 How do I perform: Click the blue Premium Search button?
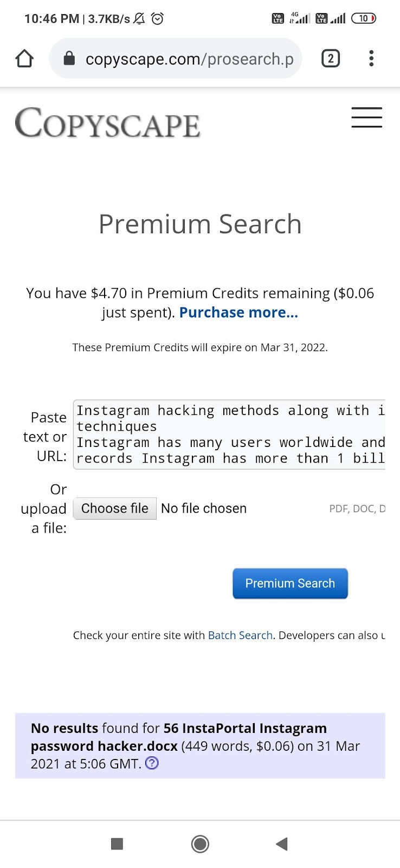click(290, 583)
